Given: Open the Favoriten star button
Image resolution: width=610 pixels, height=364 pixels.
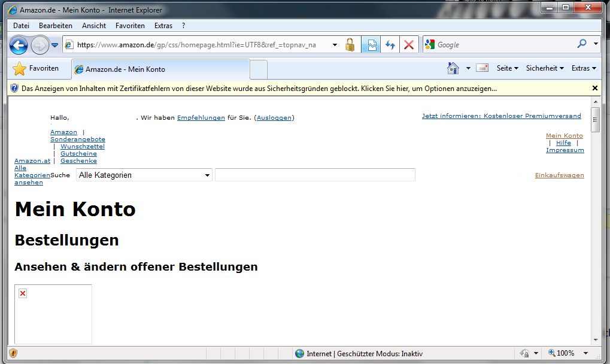Looking at the screenshot, I should [x=35, y=68].
